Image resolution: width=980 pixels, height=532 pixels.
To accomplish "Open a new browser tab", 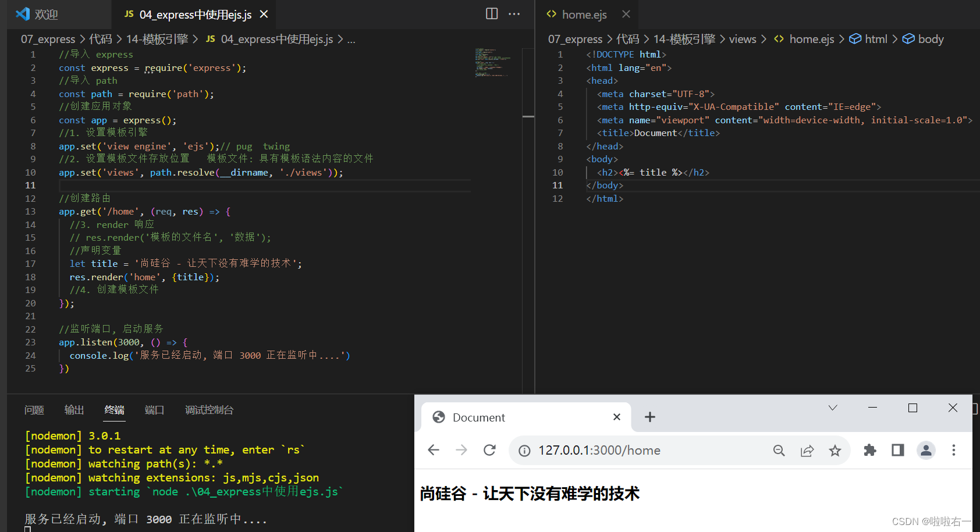I will [x=650, y=417].
